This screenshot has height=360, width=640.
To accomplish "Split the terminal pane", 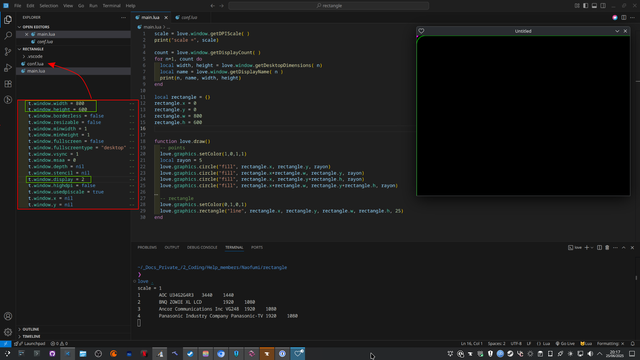I will point(599,248).
